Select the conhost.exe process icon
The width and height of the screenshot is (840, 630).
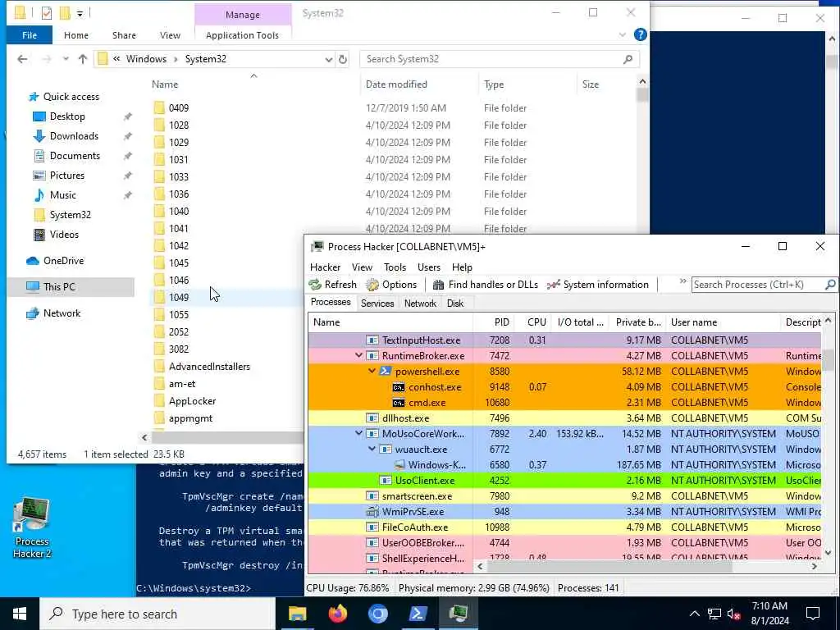[398, 387]
